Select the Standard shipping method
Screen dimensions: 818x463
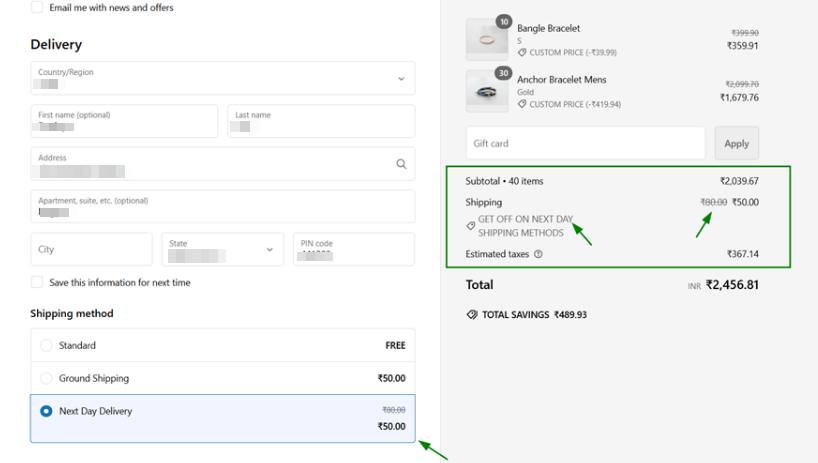(46, 345)
